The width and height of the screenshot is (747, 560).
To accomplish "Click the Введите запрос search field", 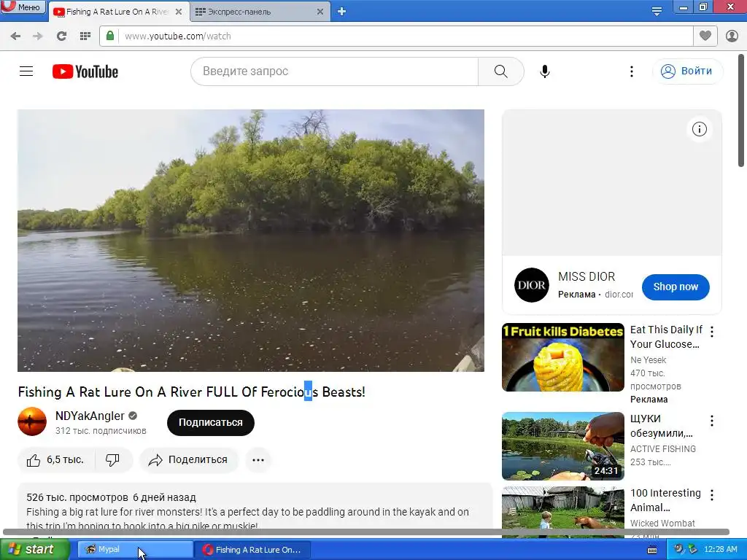I will coord(334,71).
